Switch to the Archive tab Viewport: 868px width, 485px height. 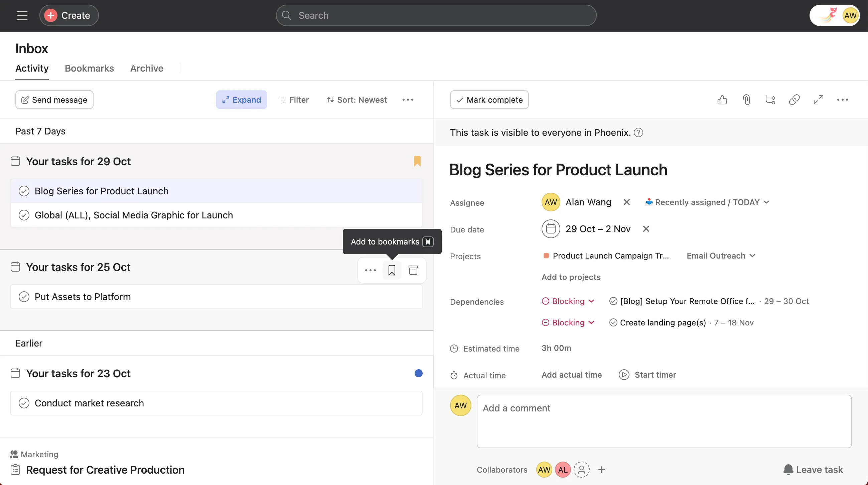point(147,69)
